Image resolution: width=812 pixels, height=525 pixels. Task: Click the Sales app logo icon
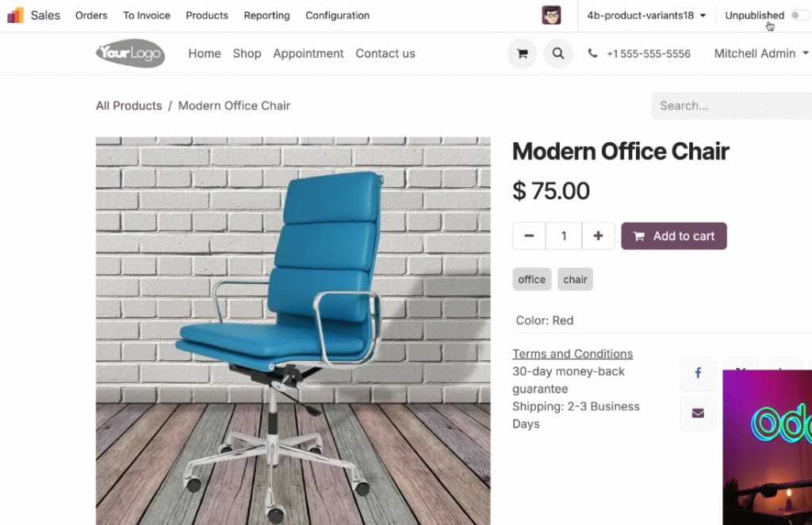[16, 15]
